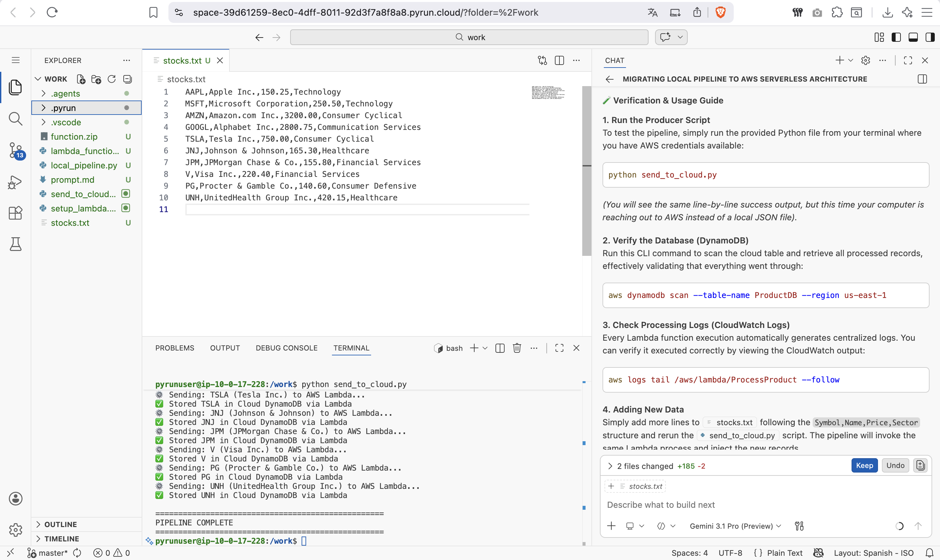Image resolution: width=940 pixels, height=560 pixels.
Task: Undo the chat file changes
Action: (895, 465)
